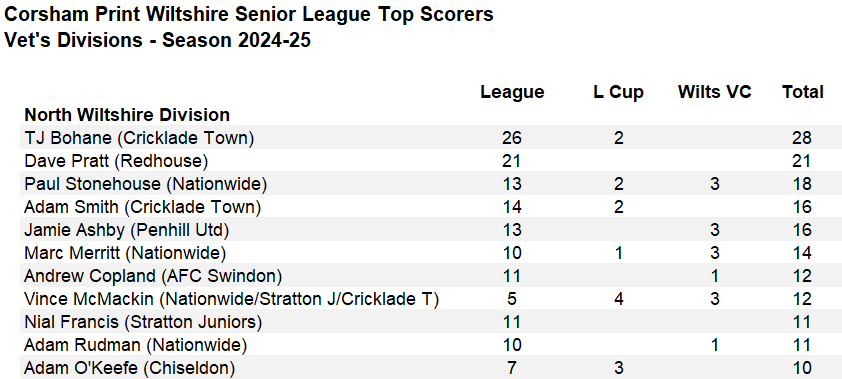This screenshot has height=379, width=842.
Task: Select Marc Merritt (Nationwide) row name
Action: [x=125, y=253]
